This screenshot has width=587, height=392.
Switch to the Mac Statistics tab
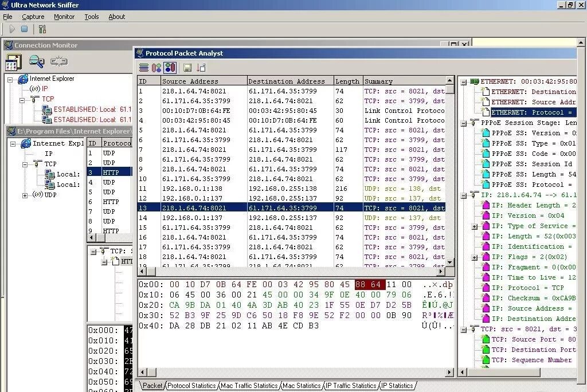pos(302,386)
